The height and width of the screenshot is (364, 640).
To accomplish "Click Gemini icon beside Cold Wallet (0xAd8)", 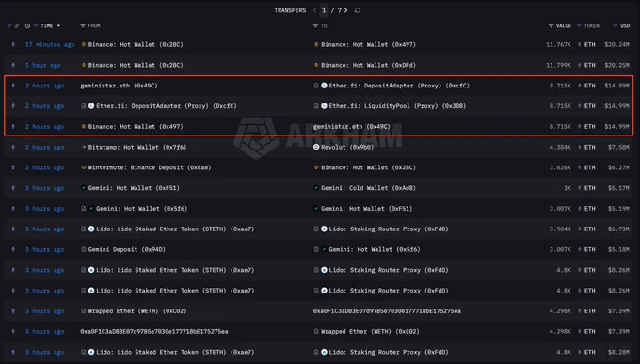I will click(316, 188).
